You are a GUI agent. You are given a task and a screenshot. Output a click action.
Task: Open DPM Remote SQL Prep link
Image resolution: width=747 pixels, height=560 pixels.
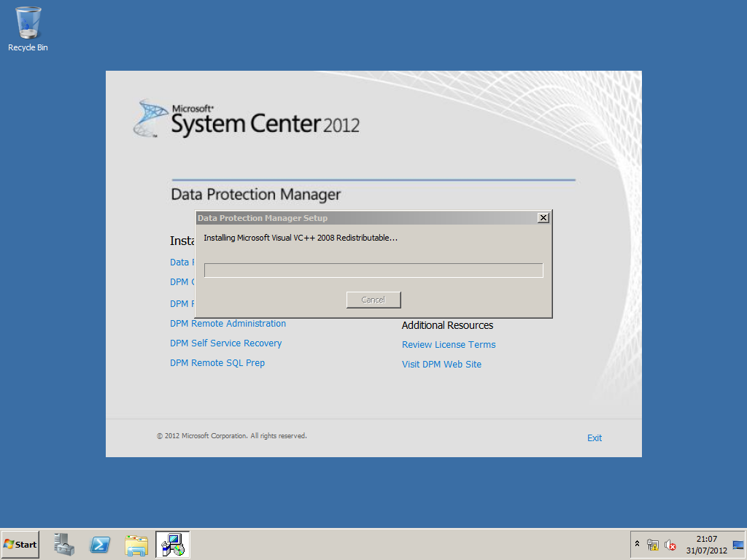(x=217, y=363)
